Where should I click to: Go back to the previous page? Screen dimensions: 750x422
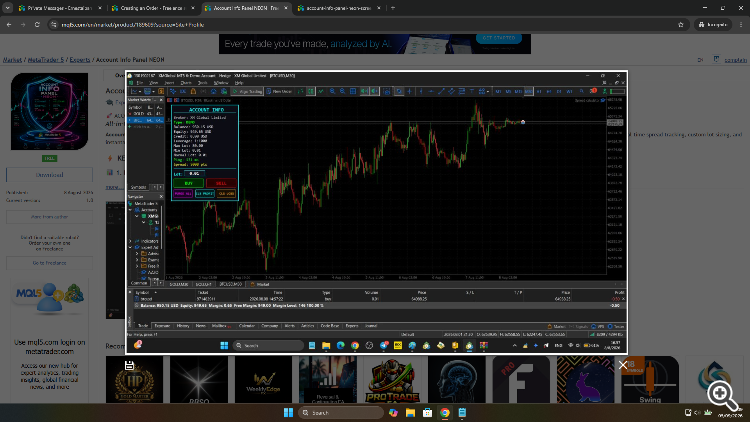click(9, 24)
